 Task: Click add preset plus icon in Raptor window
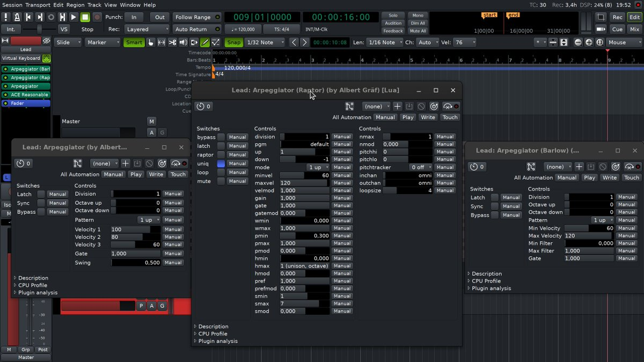[x=397, y=106]
